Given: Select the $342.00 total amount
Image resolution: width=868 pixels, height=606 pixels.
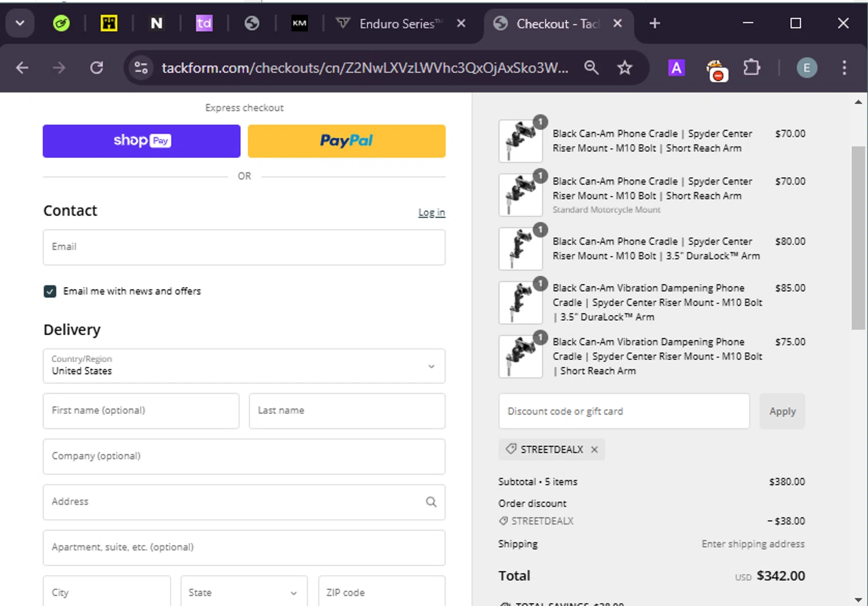Looking at the screenshot, I should [781, 576].
